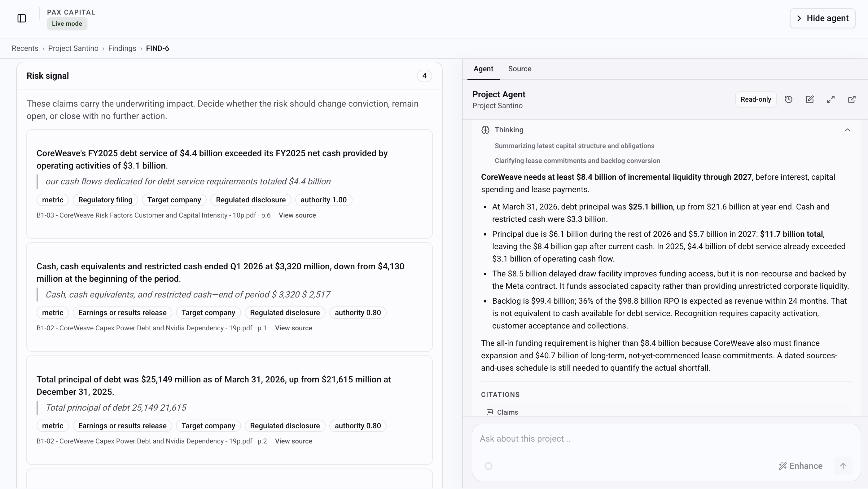
Task: Open the conversation history icon
Action: coord(788,99)
